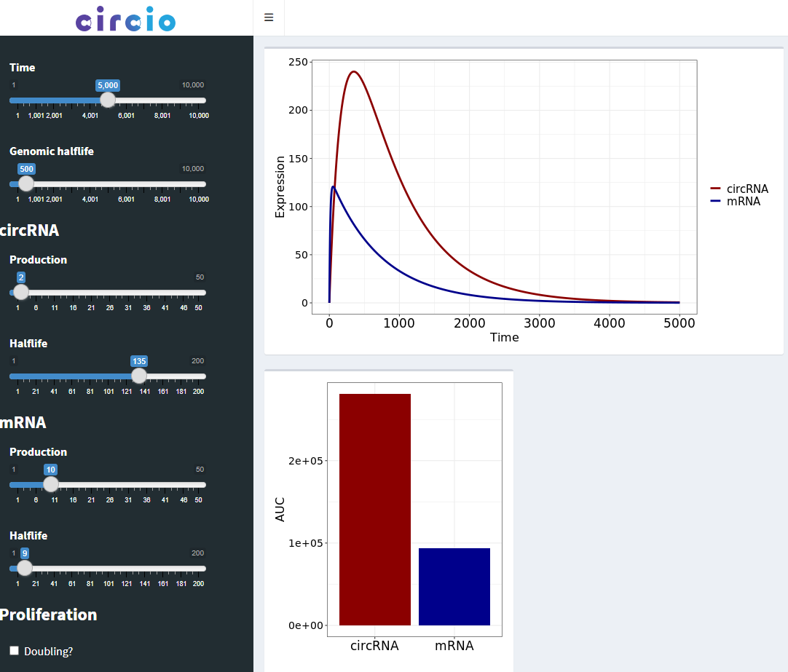This screenshot has height=672, width=788.
Task: Toggle the hamburger sidebar menu icon
Action: tap(269, 17)
